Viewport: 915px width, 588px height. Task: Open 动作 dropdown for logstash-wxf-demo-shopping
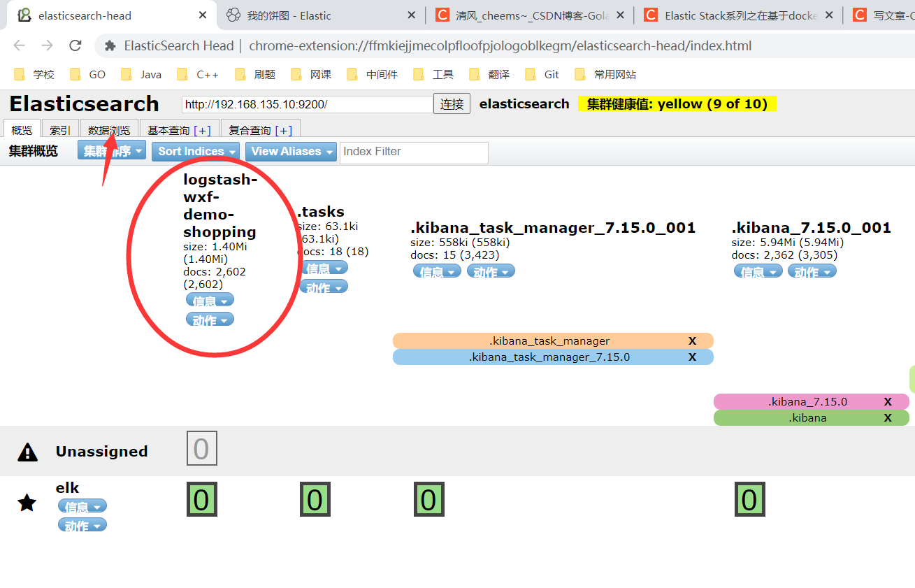[x=210, y=320]
